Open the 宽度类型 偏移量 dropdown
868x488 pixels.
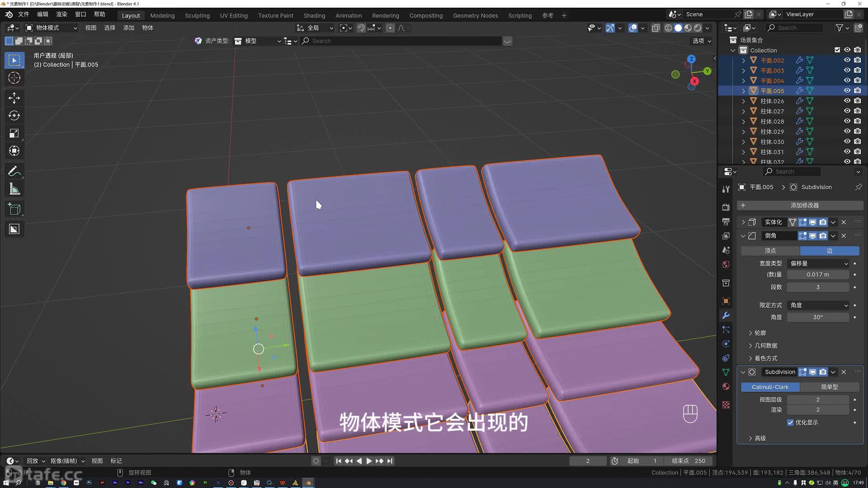click(818, 263)
